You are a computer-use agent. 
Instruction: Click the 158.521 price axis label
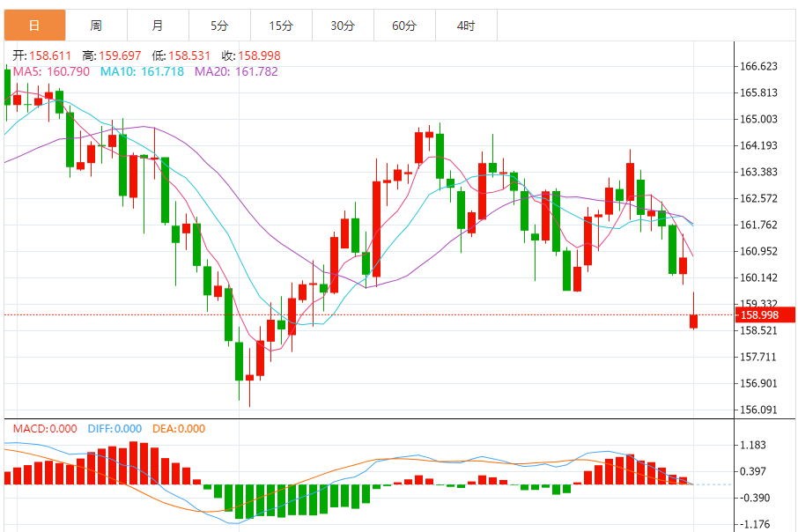pos(758,331)
